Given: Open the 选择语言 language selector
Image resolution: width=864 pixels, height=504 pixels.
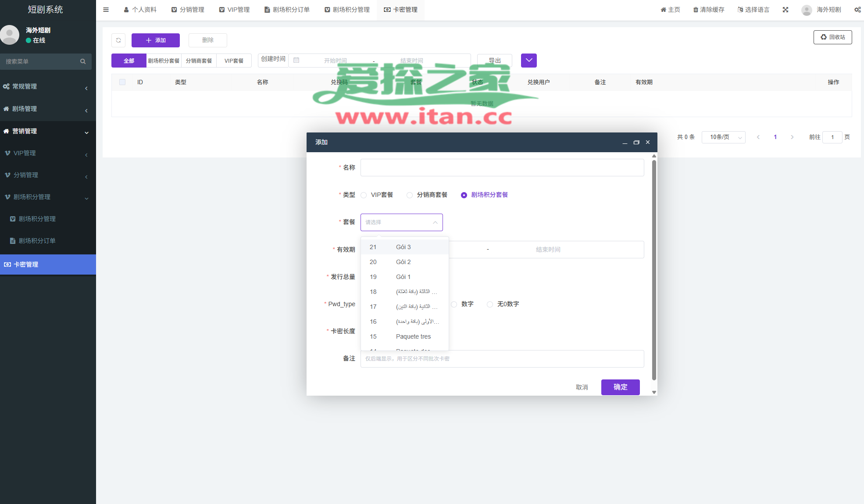Looking at the screenshot, I should click(x=753, y=10).
